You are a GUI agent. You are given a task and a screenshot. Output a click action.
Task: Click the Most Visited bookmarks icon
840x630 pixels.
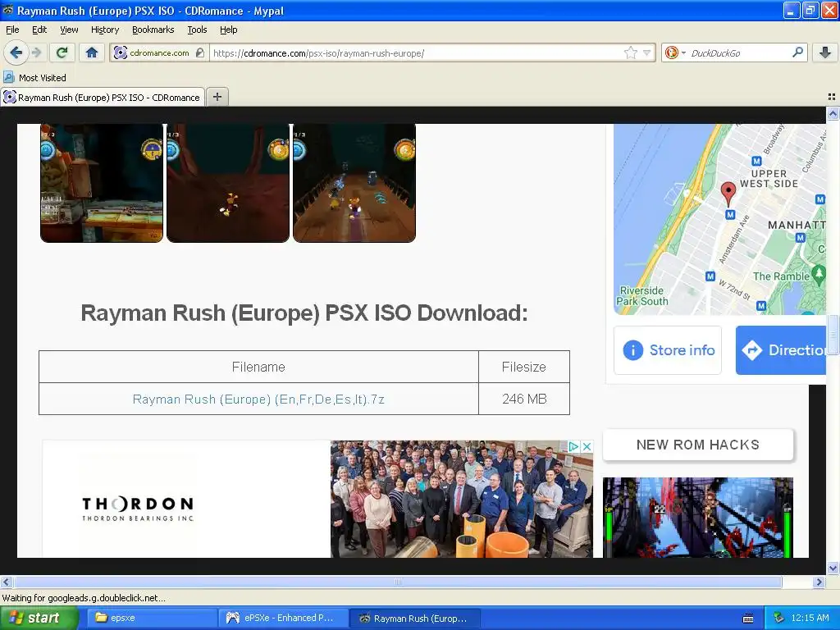(9, 78)
